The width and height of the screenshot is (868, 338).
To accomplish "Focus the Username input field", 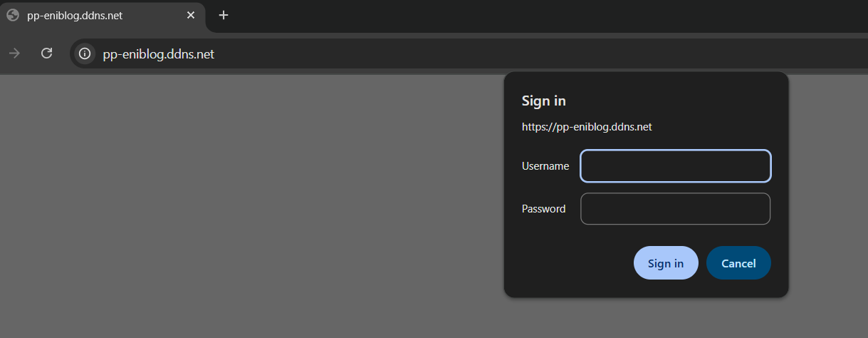I will (x=675, y=166).
